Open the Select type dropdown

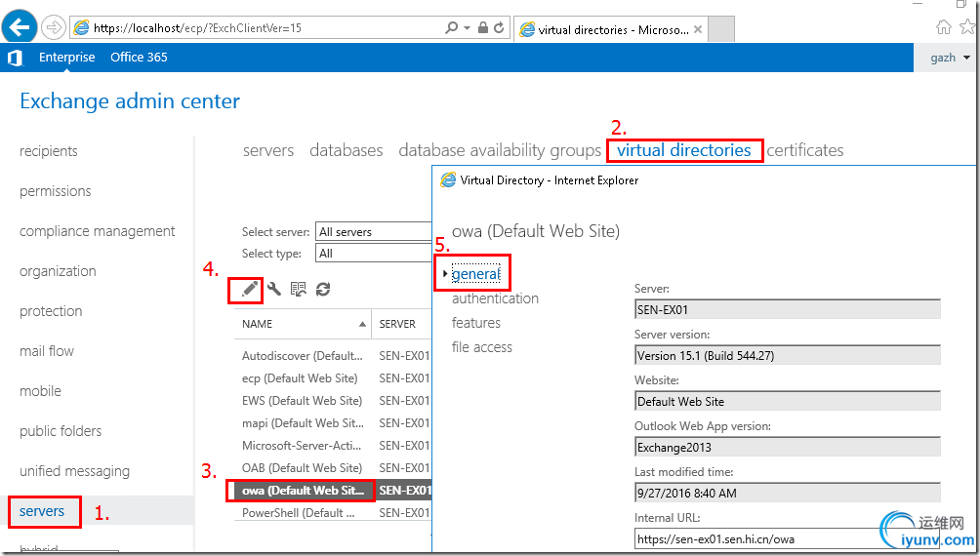pos(374,253)
